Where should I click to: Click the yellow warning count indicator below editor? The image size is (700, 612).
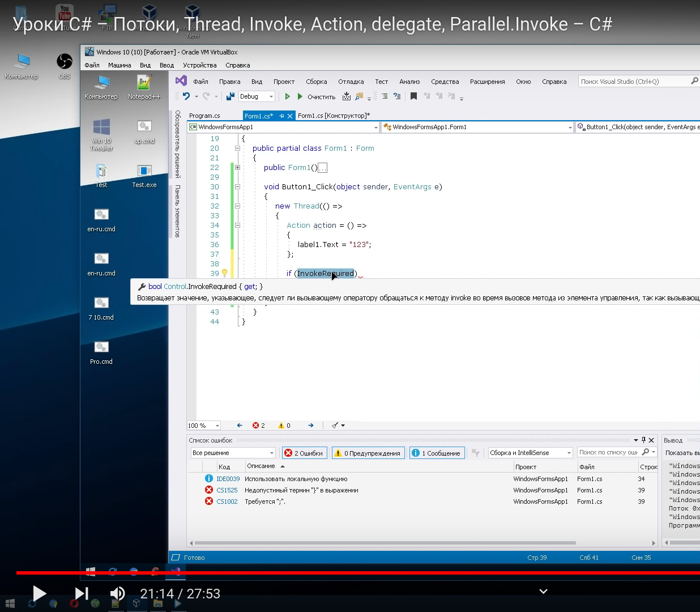click(x=284, y=425)
